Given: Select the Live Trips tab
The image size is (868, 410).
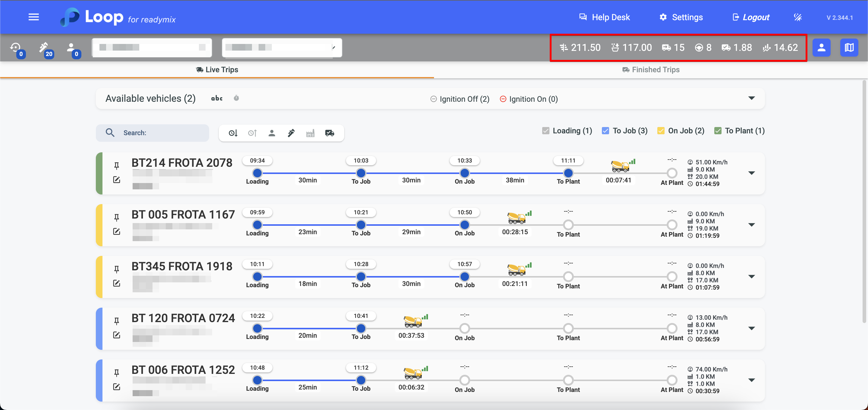Looking at the screenshot, I should coord(217,70).
